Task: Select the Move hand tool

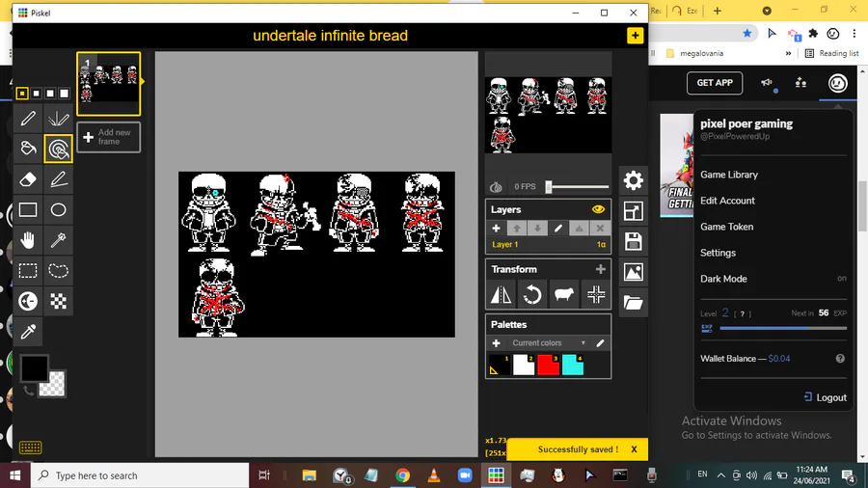Action: point(28,240)
